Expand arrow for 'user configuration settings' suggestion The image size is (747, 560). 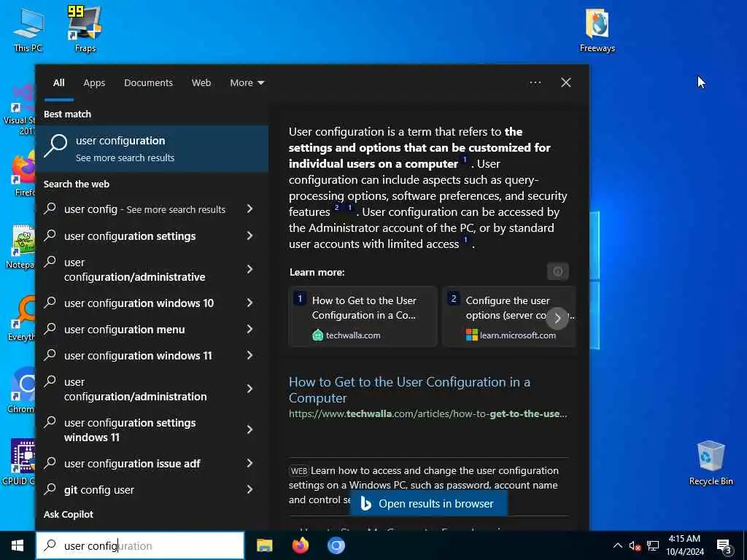point(249,236)
